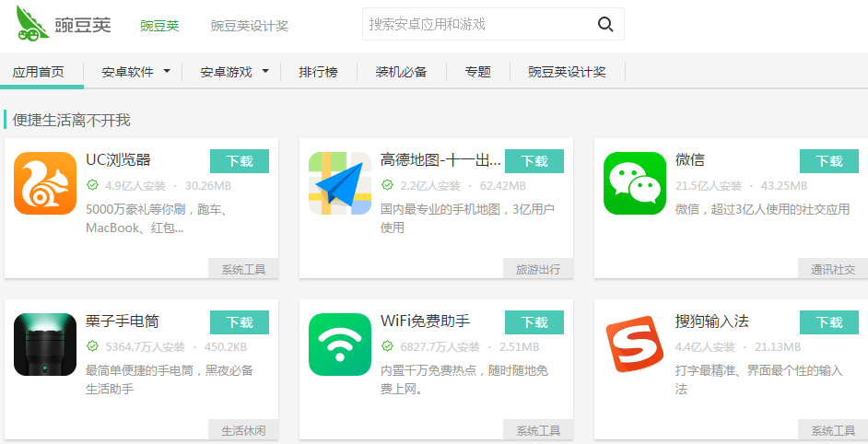This screenshot has width=868, height=444.
Task: Click 4.9亿人安装 under UC浏览器
Action: [x=135, y=185]
